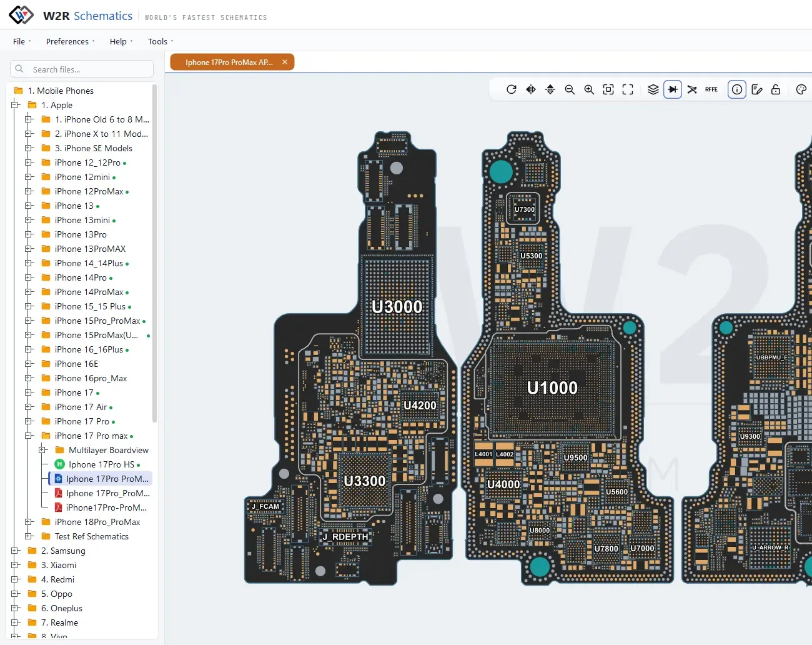Expand the Multilayer Boardview folder
812x645 pixels.
pyautogui.click(x=42, y=450)
